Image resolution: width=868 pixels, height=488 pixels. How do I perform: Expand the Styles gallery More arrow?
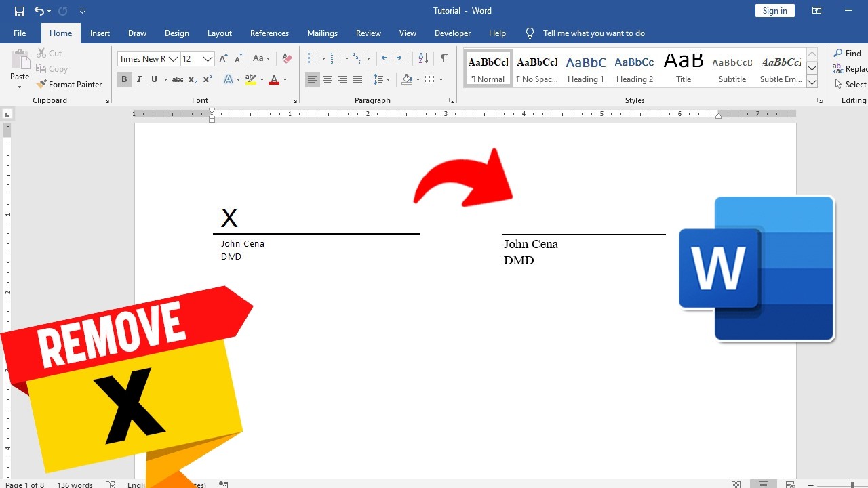812,83
